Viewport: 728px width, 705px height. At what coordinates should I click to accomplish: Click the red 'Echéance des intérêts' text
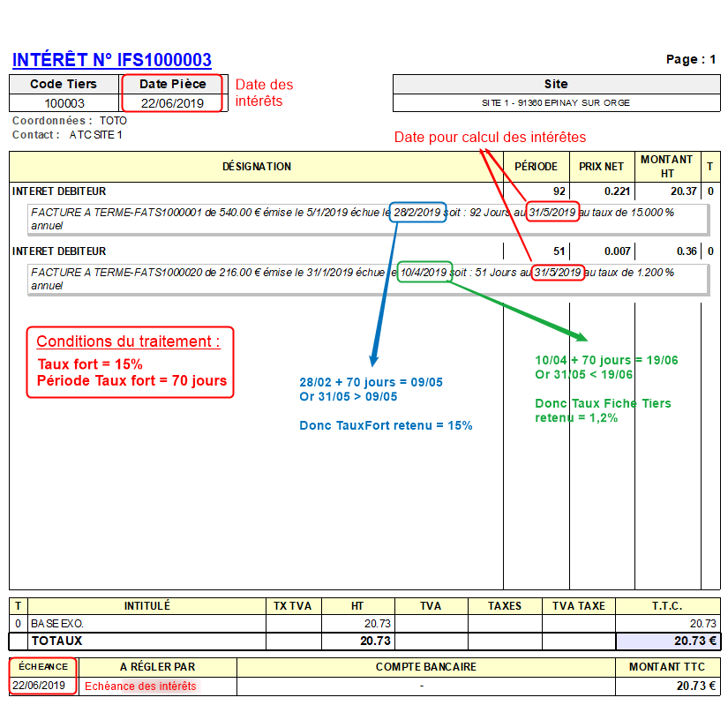[140, 686]
